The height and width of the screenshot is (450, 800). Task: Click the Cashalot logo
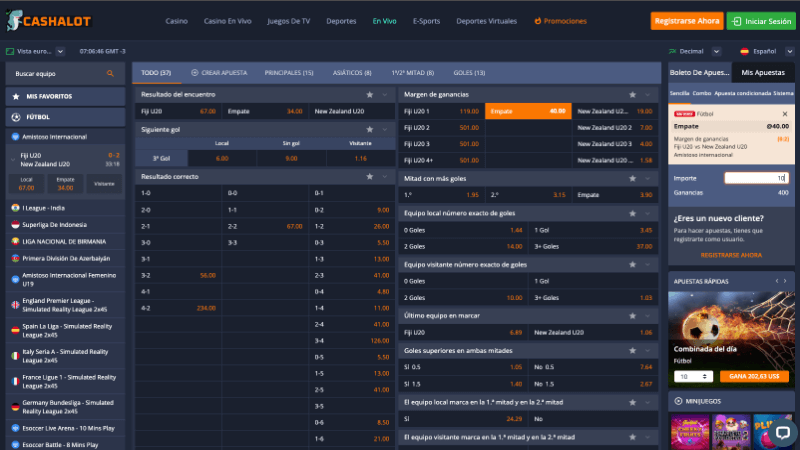[x=48, y=21]
